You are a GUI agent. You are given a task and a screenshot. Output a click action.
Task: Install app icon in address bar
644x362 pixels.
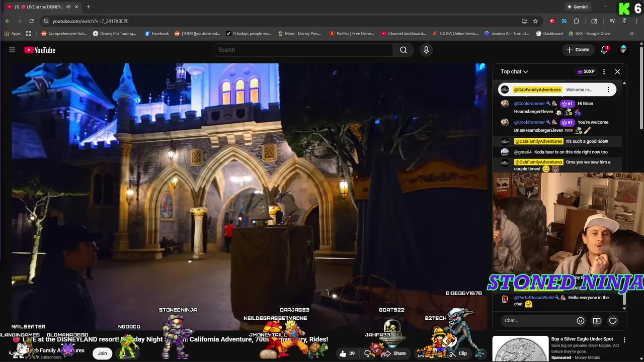524,21
